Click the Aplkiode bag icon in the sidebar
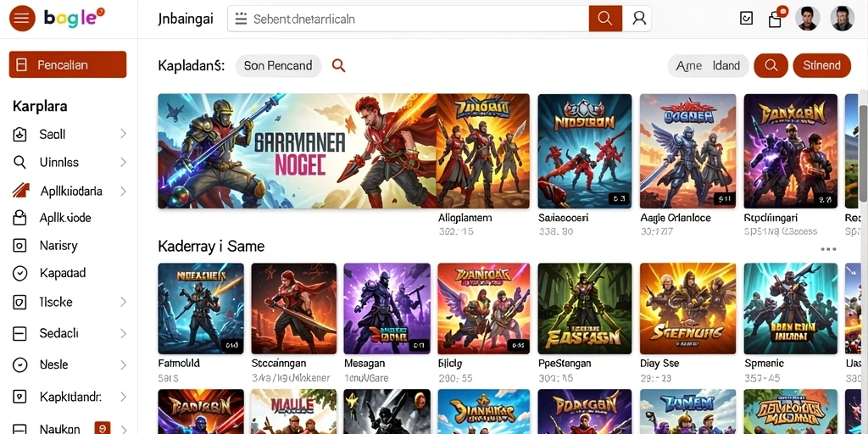Image resolution: width=868 pixels, height=434 pixels. (20, 218)
